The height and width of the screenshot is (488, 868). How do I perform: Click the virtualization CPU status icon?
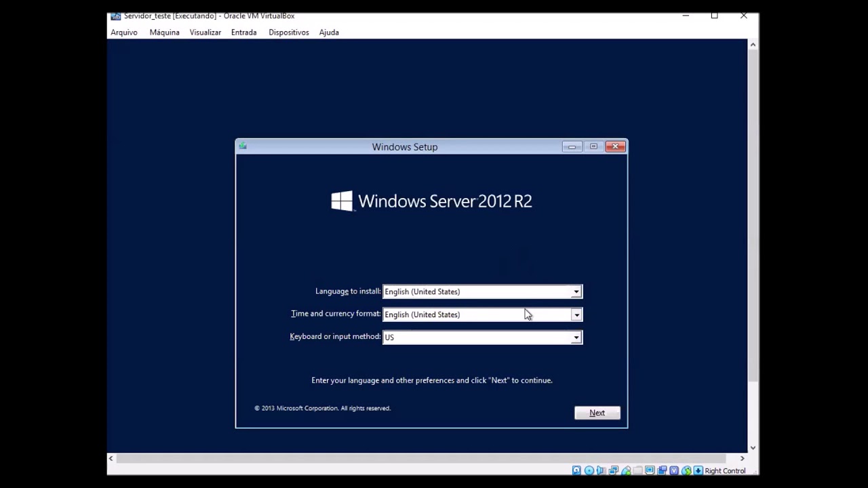[x=674, y=470]
